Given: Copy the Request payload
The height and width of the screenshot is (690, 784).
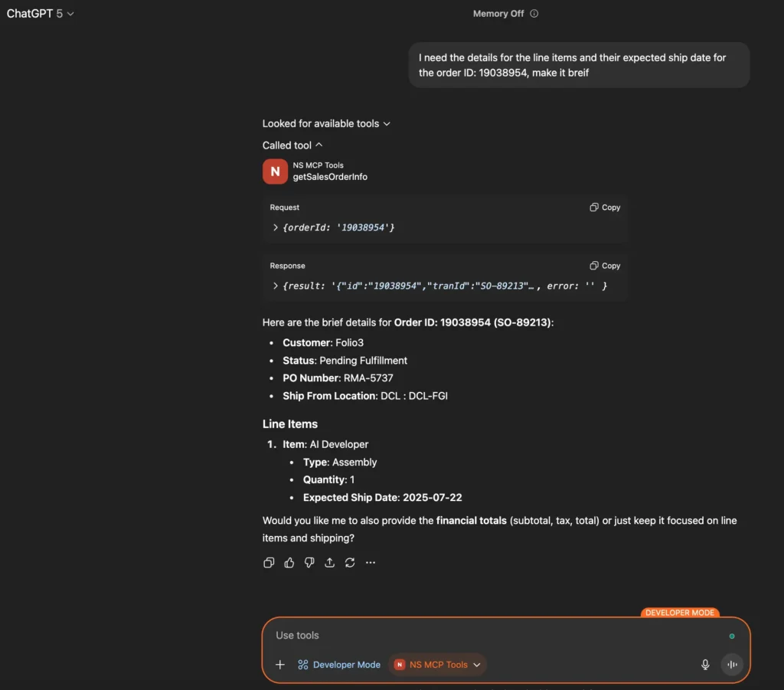Looking at the screenshot, I should click(x=605, y=208).
